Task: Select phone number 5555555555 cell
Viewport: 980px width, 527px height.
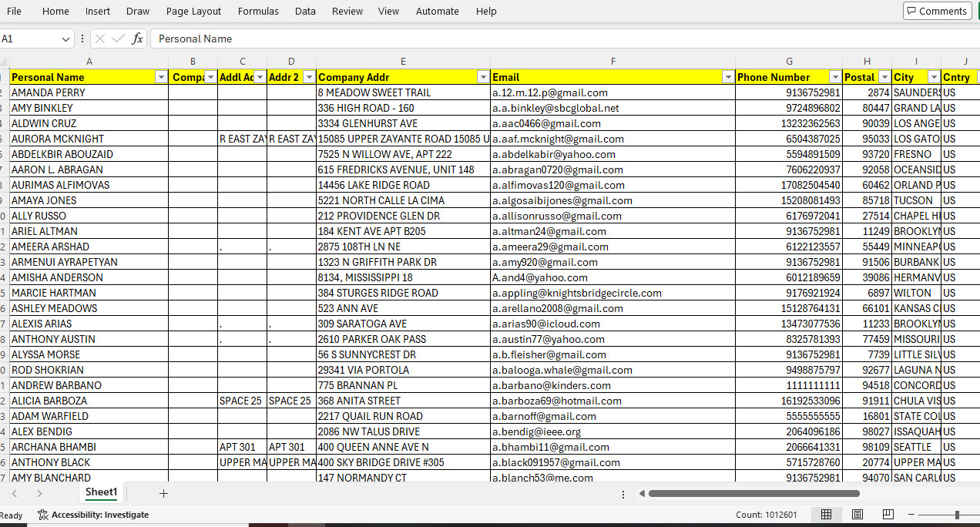Action: 789,416
